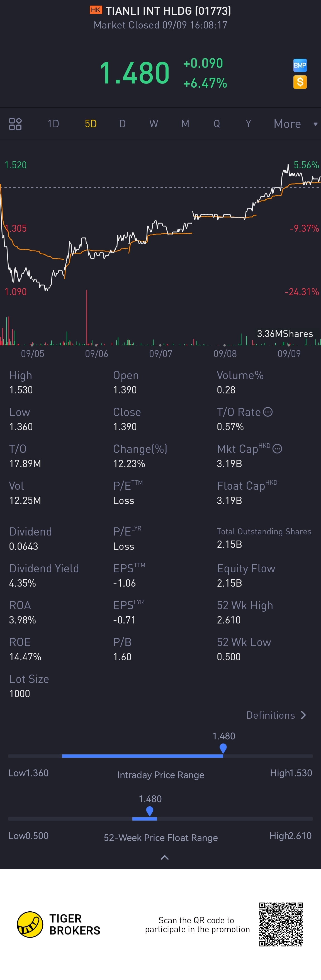Open the T/O Rate info bubble icon
The height and width of the screenshot is (980, 321).
(268, 412)
